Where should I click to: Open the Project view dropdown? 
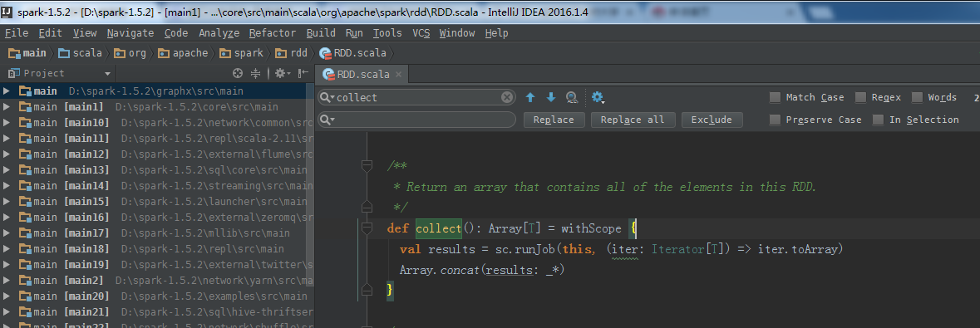(107, 74)
